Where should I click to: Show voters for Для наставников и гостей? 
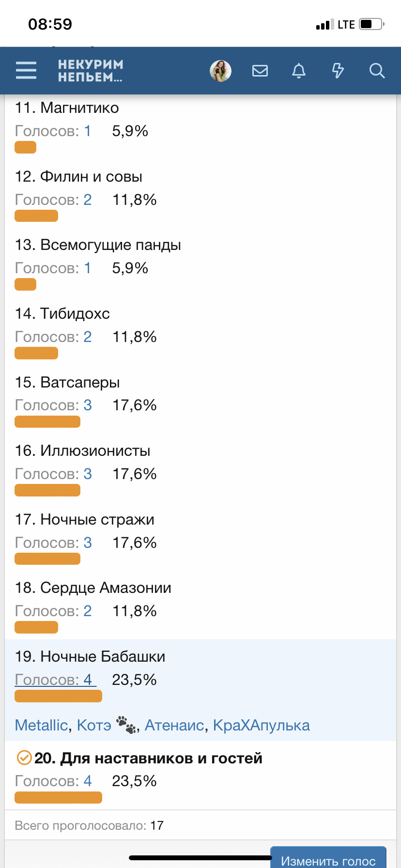[x=53, y=781]
